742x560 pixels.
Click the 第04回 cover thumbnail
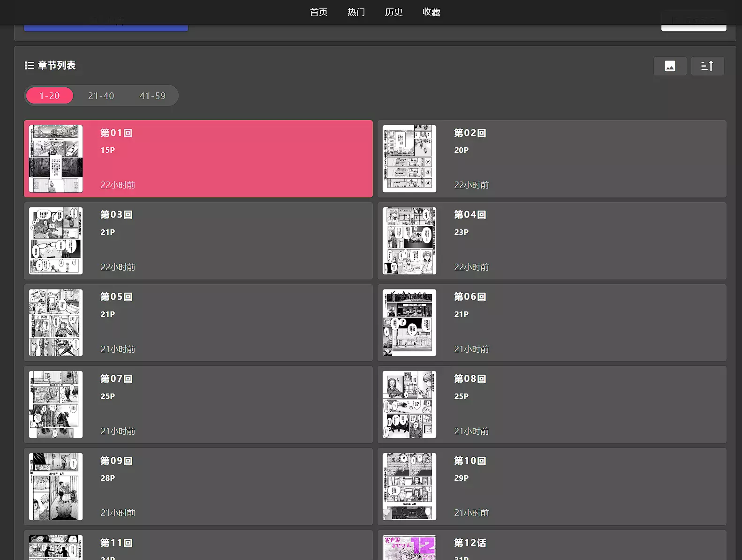[x=409, y=241]
